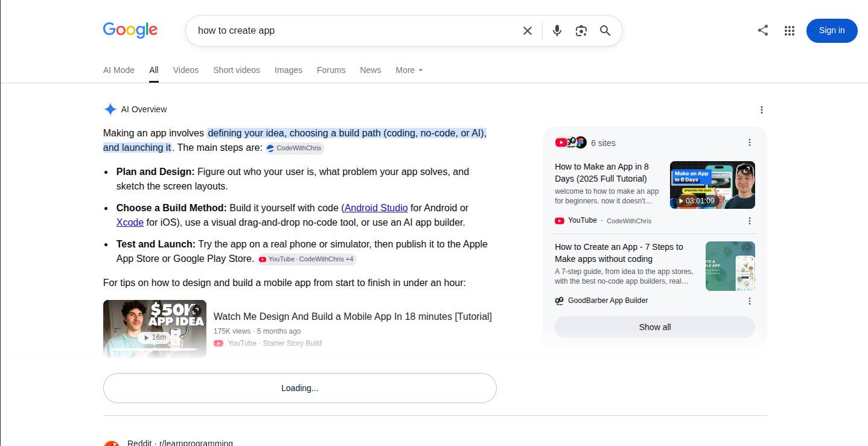Click the Loading button below overview
Viewport: 868px width, 446px height.
300,388
